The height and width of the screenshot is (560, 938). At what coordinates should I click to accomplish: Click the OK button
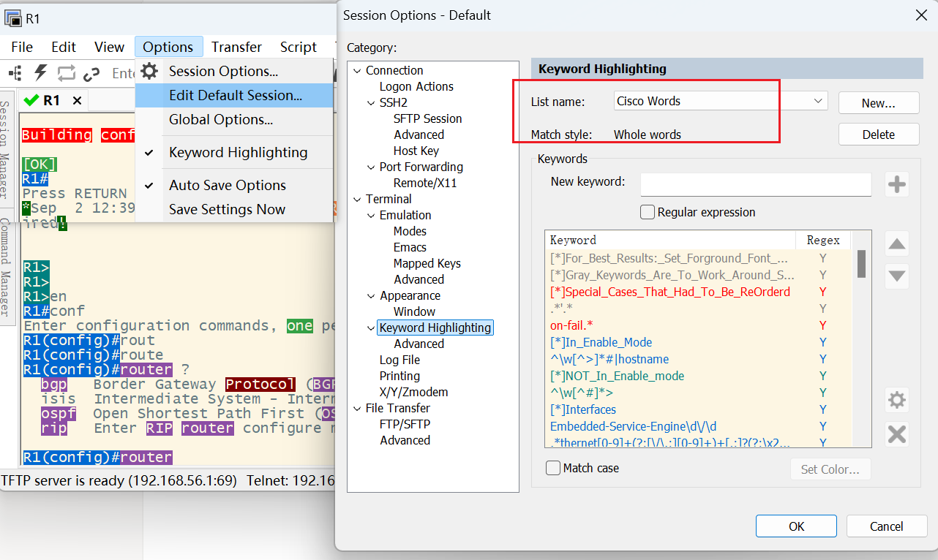click(x=796, y=526)
